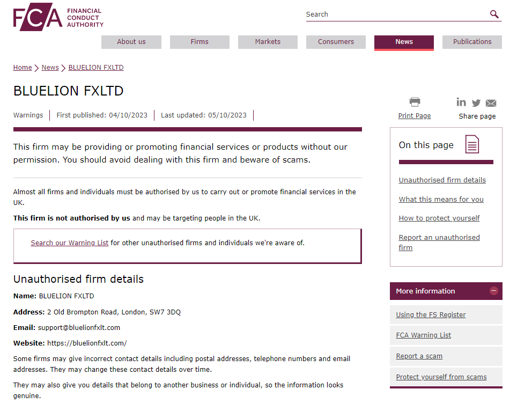The width and height of the screenshot is (532, 411).
Task: Go to Home breadcrumb link
Action: tap(23, 68)
